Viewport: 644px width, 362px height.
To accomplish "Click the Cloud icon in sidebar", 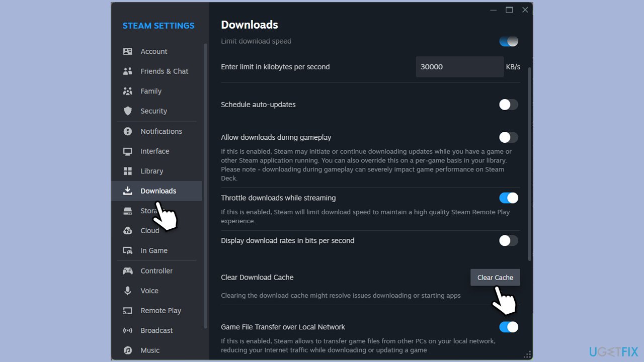I will [128, 231].
